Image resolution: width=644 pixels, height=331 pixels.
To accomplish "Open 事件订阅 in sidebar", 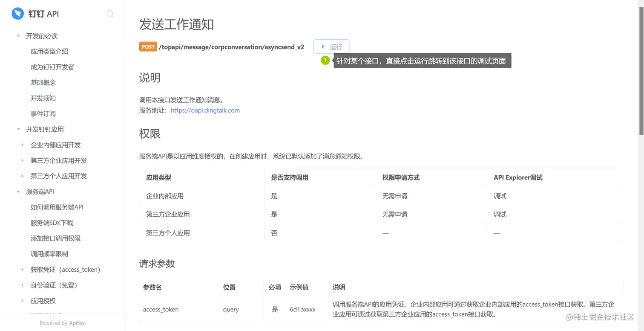I will tap(43, 113).
